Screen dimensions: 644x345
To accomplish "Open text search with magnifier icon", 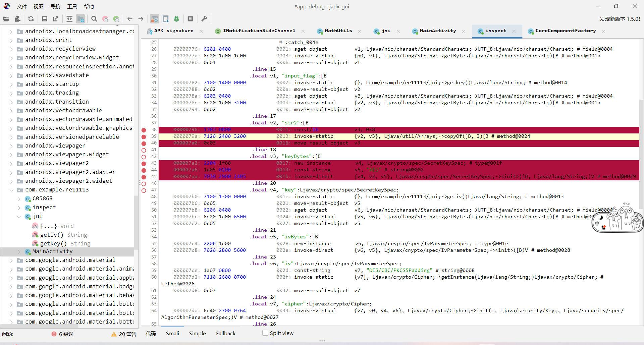I will (x=94, y=19).
